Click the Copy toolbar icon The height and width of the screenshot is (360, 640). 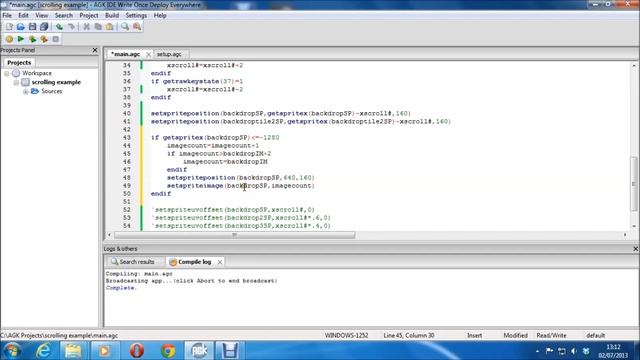tap(98, 27)
